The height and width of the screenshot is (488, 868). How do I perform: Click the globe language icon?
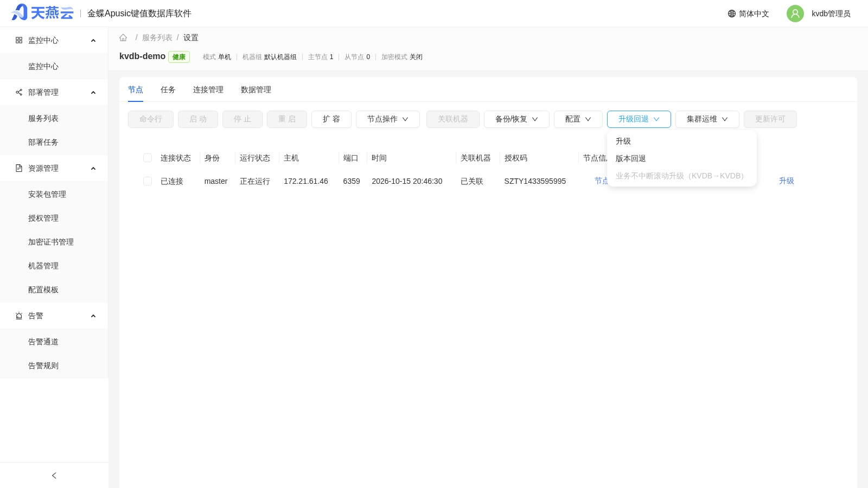(732, 14)
